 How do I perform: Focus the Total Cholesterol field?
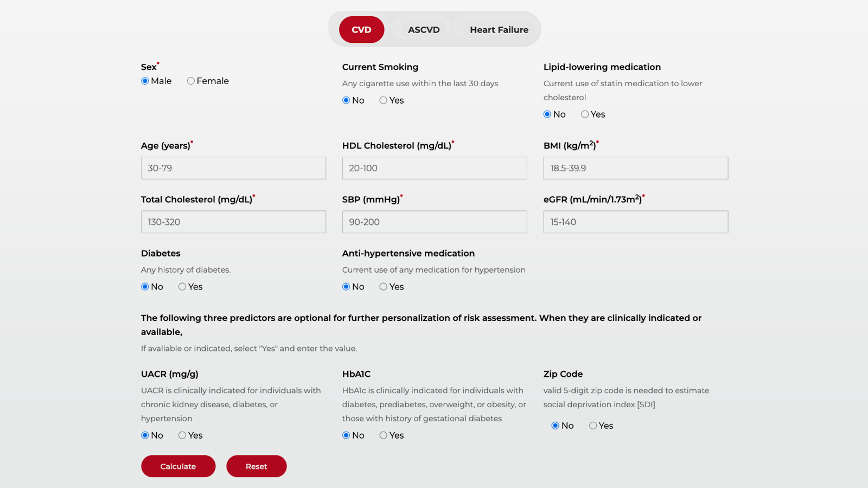(x=233, y=222)
